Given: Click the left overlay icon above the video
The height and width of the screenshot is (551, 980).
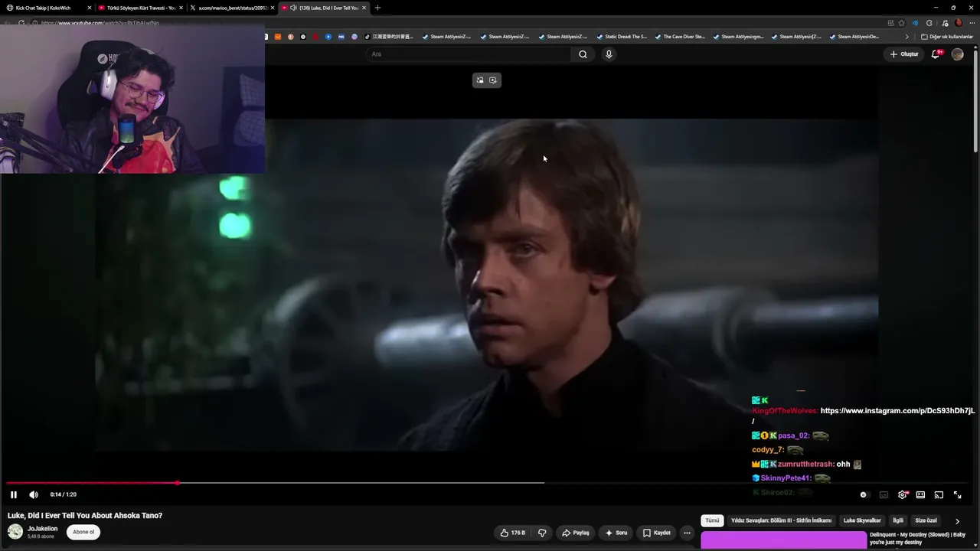Looking at the screenshot, I should pyautogui.click(x=480, y=80).
